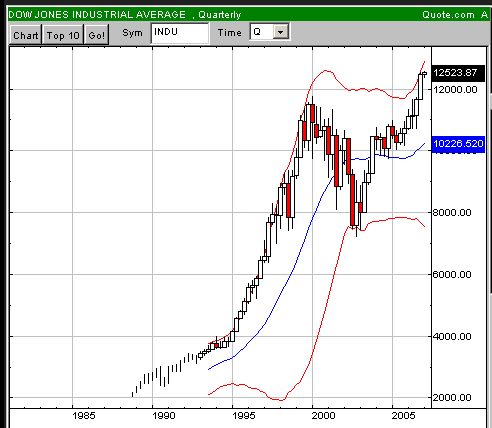This screenshot has height=428, width=492.
Task: Click the 4000.00 price axis label
Action: pyautogui.click(x=452, y=336)
